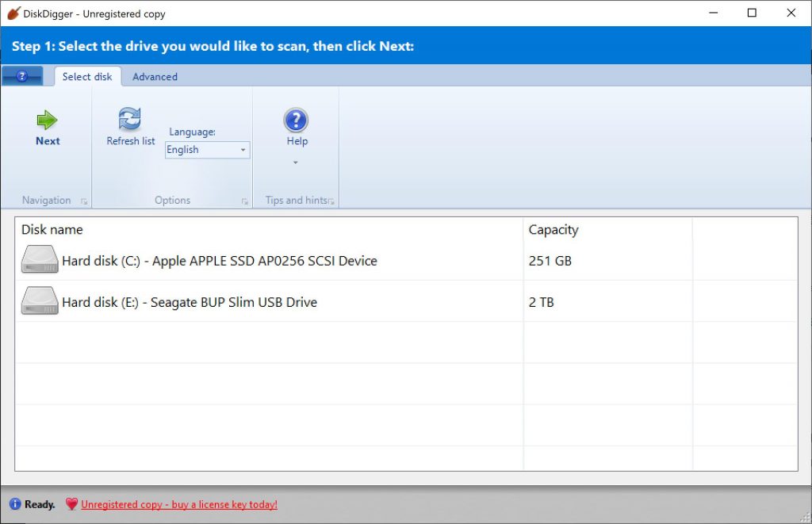Screen dimensions: 812x524
Task: Maximize the DiskDigger window
Action: (x=752, y=13)
